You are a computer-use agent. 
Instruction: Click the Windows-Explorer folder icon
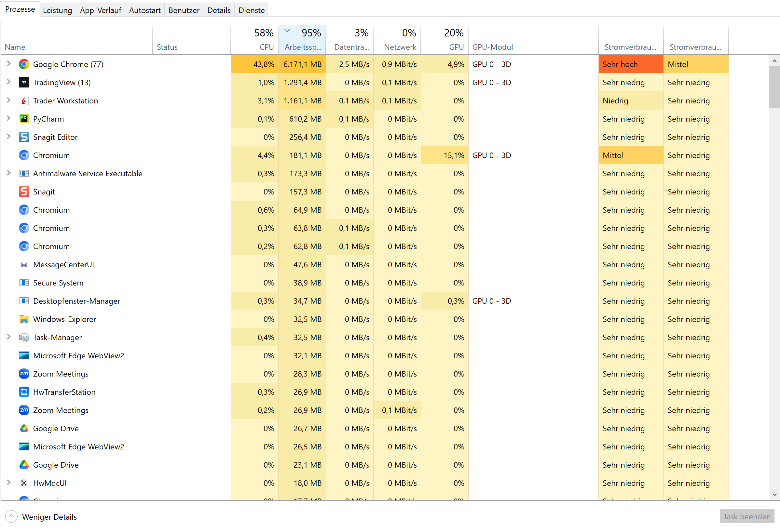click(x=24, y=319)
